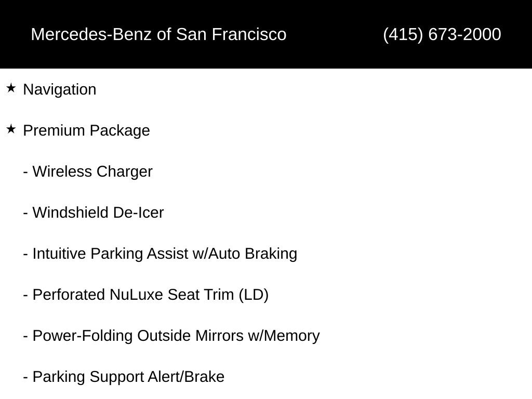Click the (415) 673-2000 phone number
The image size is (532, 399).
tap(442, 34)
